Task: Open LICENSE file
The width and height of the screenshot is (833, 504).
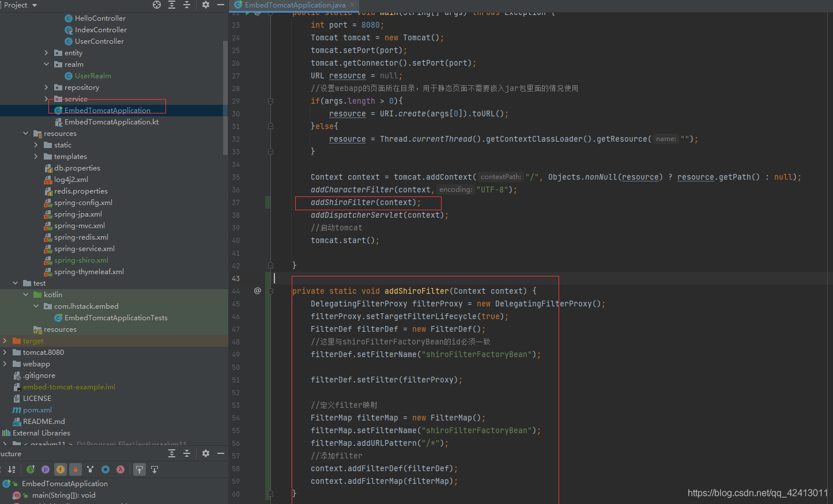Action: (36, 399)
